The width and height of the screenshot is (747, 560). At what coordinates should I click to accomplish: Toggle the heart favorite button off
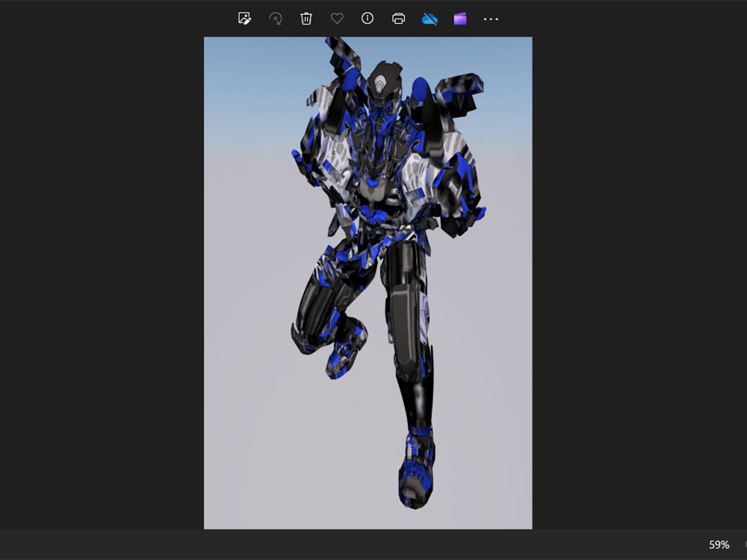point(336,19)
